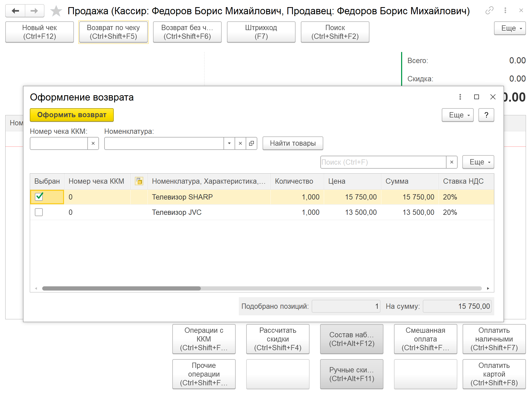Click the forward navigation arrow
Screen dimensions: 532x394
(34, 11)
